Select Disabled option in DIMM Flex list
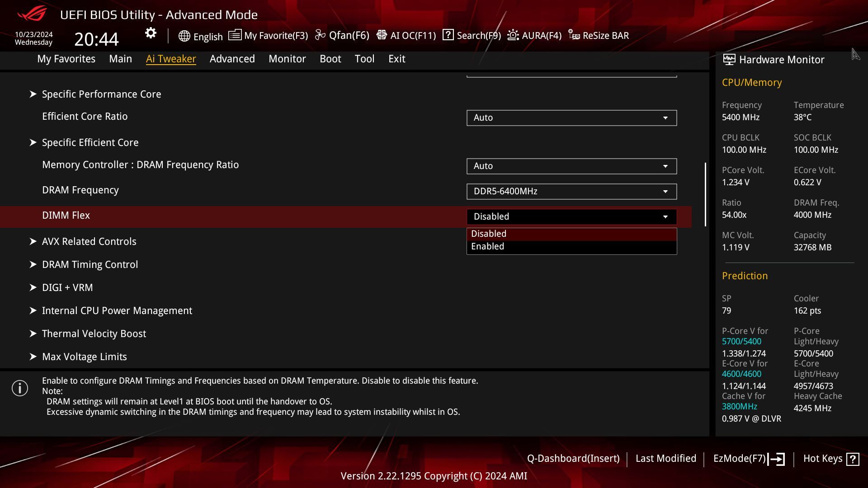 click(571, 234)
